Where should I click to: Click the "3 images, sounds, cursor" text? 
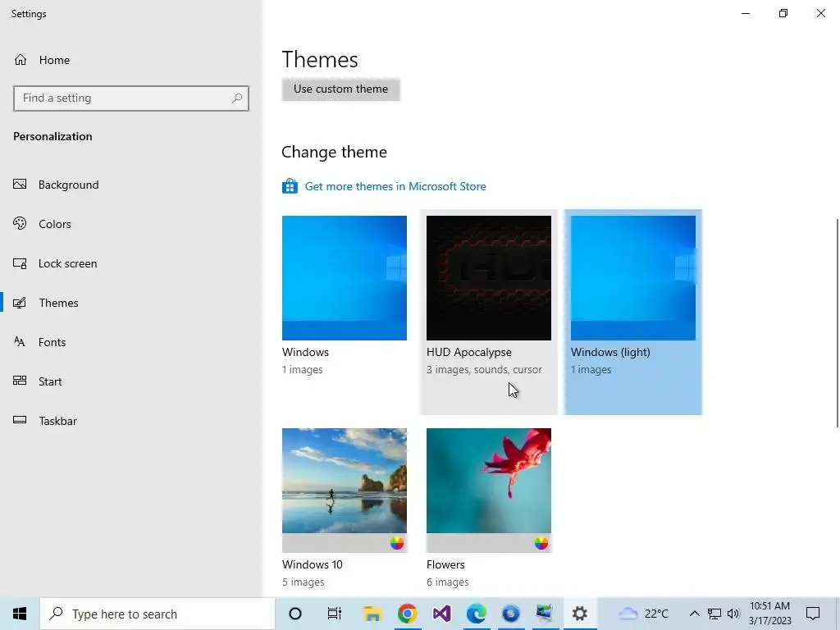coord(484,370)
